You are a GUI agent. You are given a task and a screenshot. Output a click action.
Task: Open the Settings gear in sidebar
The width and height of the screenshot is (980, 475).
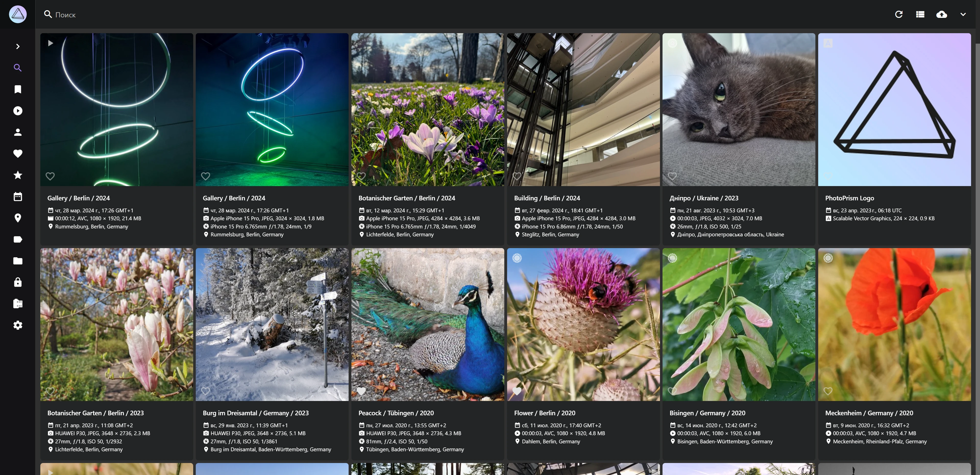coord(18,325)
